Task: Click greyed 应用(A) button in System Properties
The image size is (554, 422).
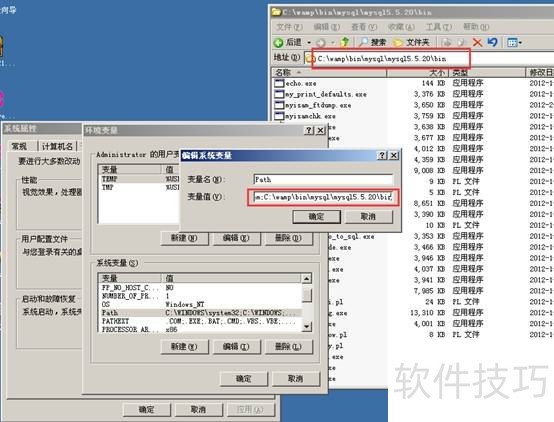Action: coord(251,410)
